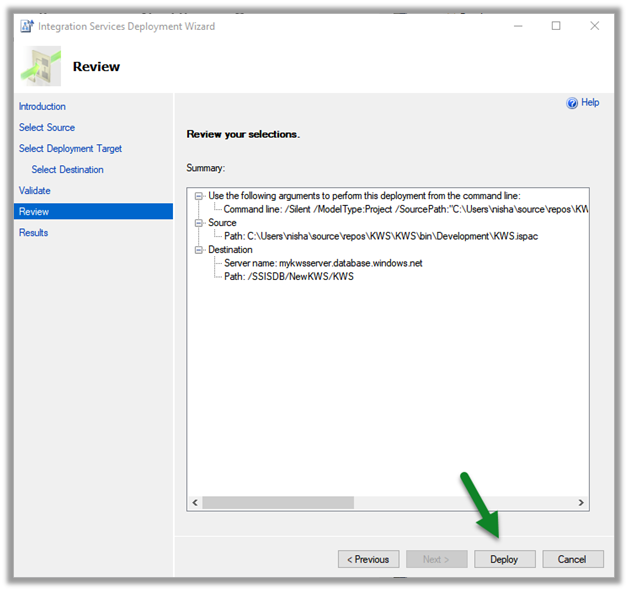Open the Help link
Screen dimensions: 628x591
click(590, 103)
